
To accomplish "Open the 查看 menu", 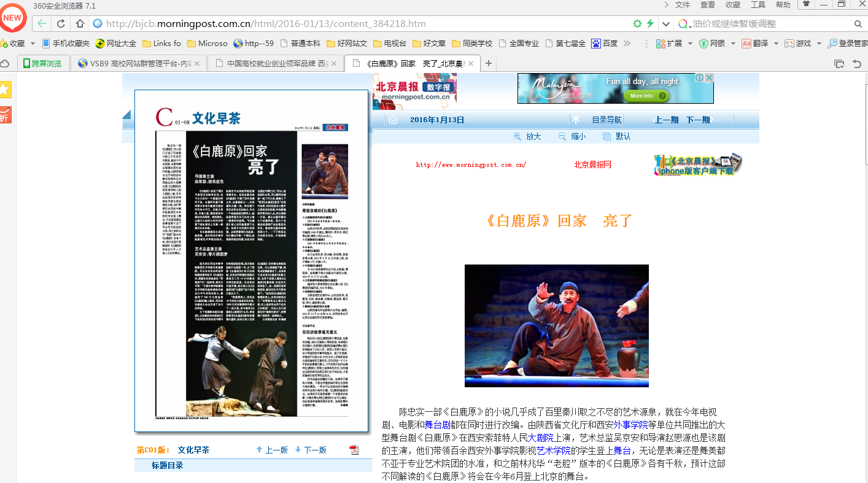I will pos(708,5).
